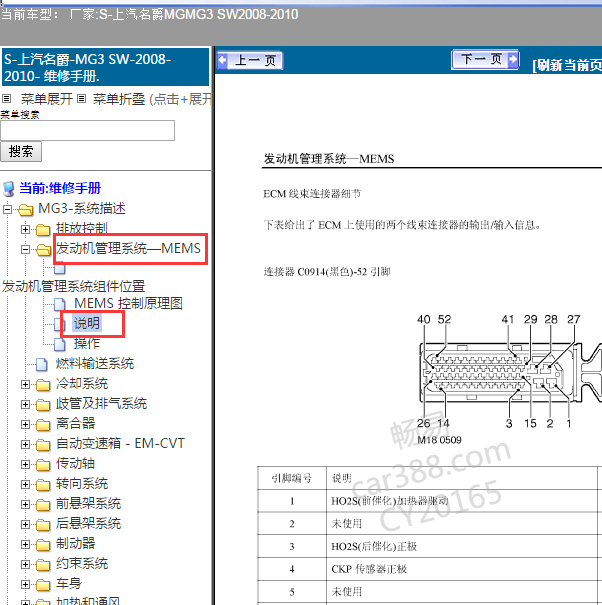Screen dimensions: 602x605
Task: Click the 后悬架系统 folder icon
Action: (x=43, y=525)
